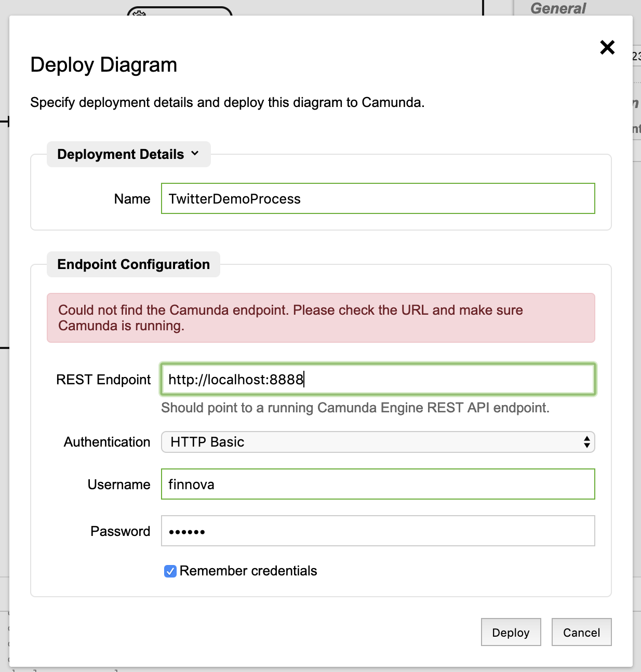Click the Name label
This screenshot has width=641, height=672.
coord(132,199)
